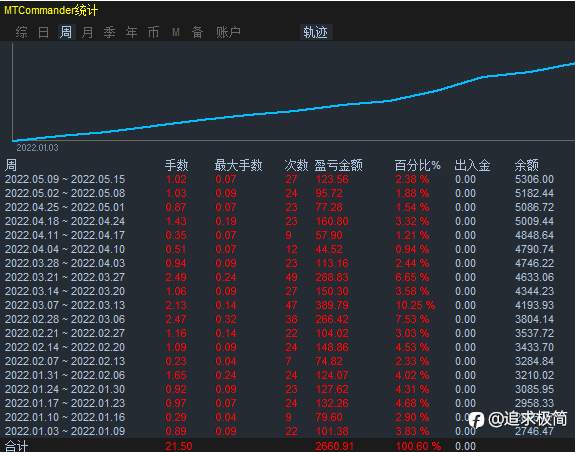Open the 日 daily statistics tab
Screen dimensions: 575x452
(x=43, y=32)
